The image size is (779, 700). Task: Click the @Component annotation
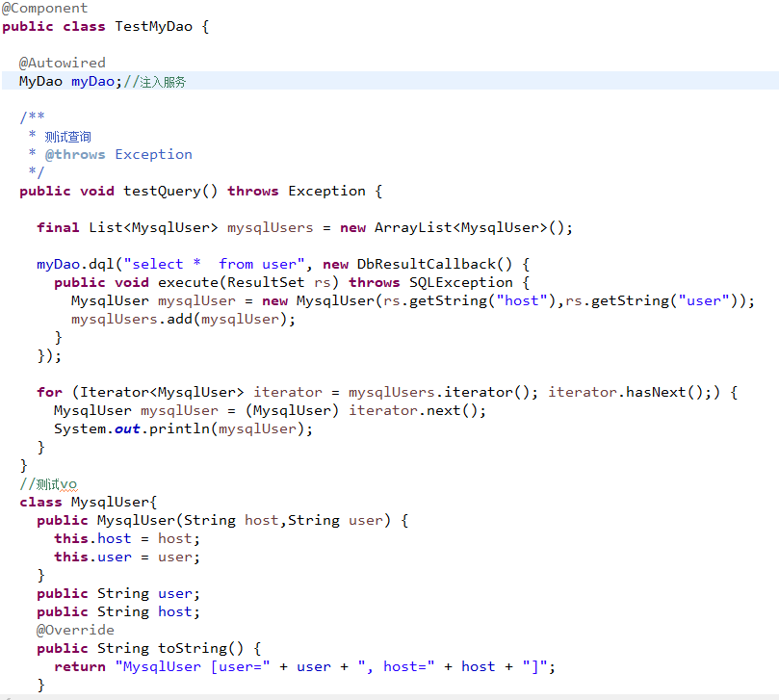coord(44,9)
